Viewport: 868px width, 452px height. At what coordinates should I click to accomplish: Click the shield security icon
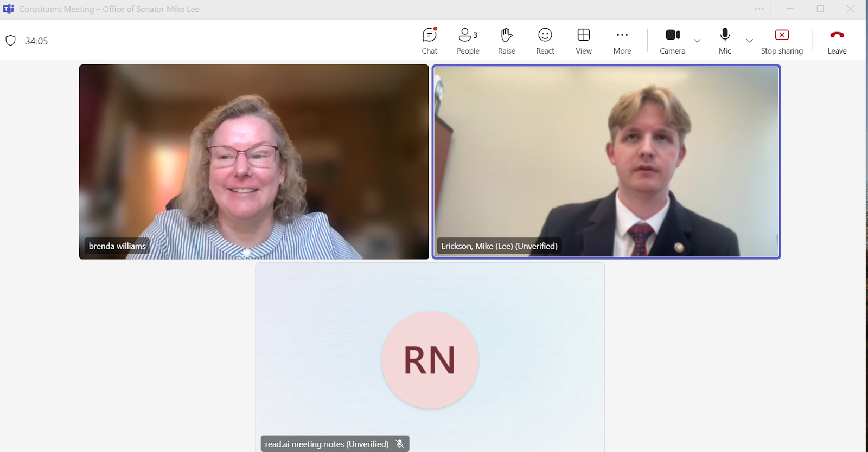10,41
